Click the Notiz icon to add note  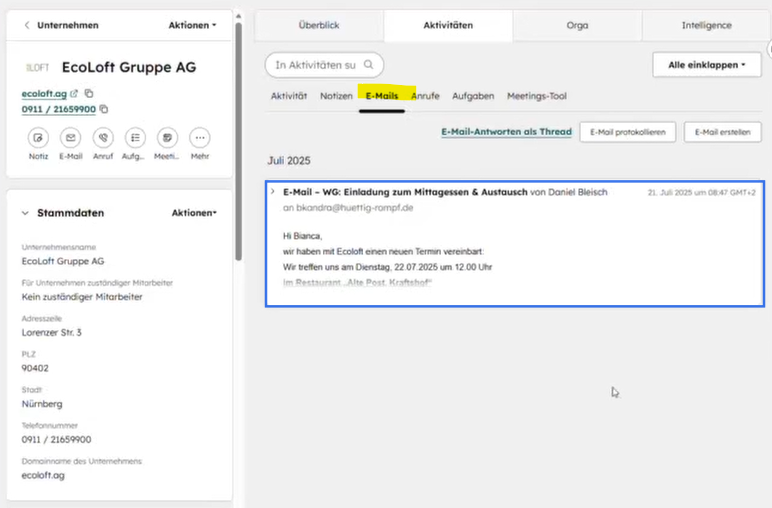pos(38,138)
